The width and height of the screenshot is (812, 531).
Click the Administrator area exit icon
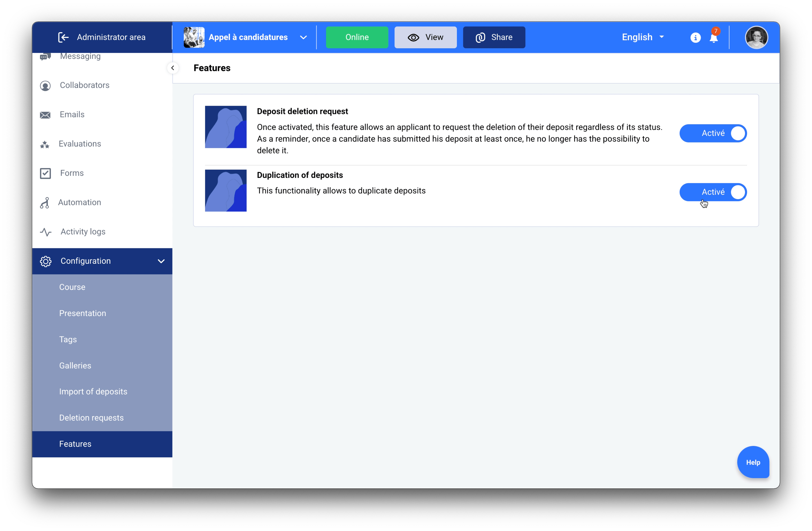64,37
